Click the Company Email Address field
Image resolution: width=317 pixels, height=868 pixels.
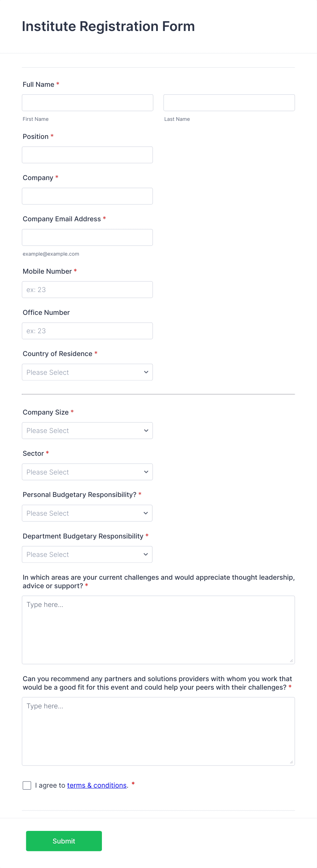tap(87, 237)
